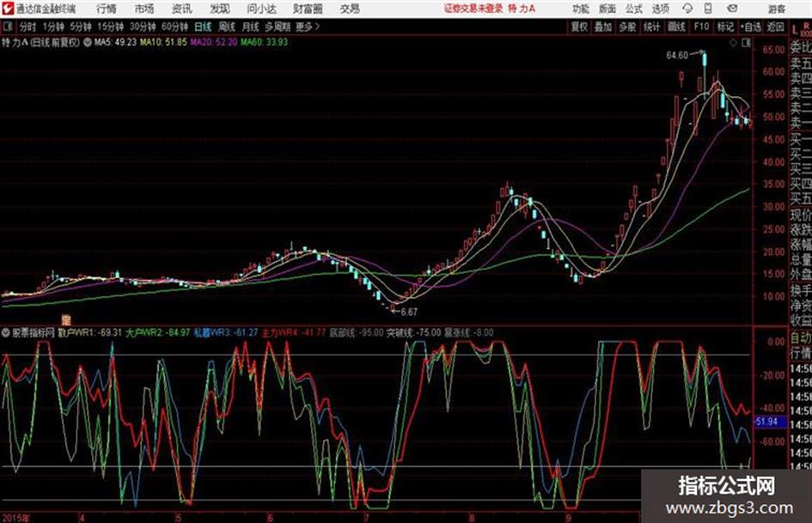The height and width of the screenshot is (523, 812).
Task: Open the 行情 menu
Action: 107,9
